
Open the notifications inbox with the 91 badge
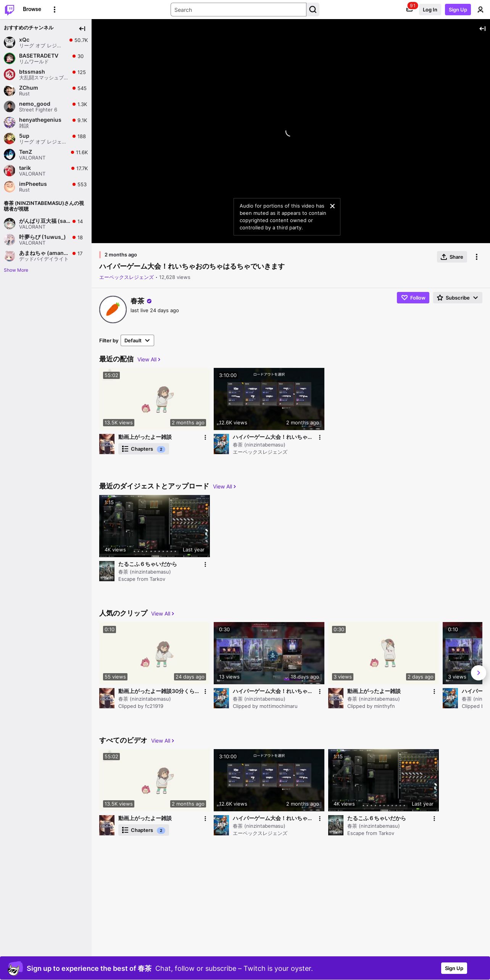(409, 10)
